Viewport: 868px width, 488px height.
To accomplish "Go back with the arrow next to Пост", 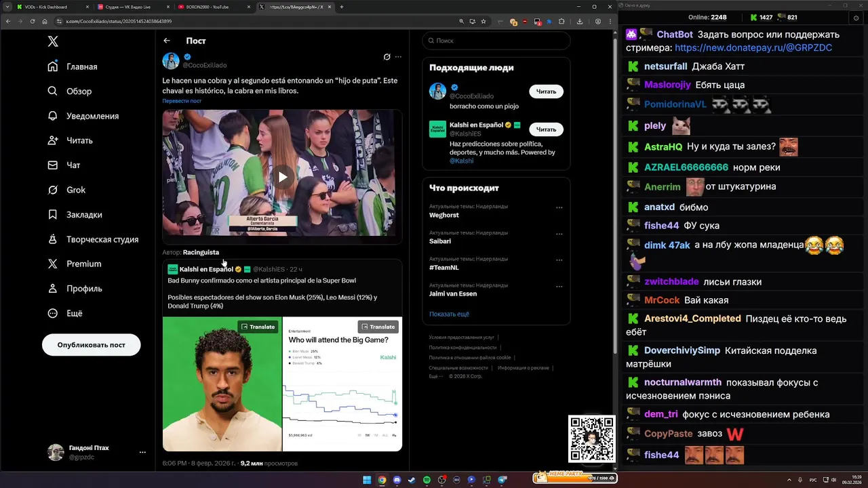I will point(167,41).
